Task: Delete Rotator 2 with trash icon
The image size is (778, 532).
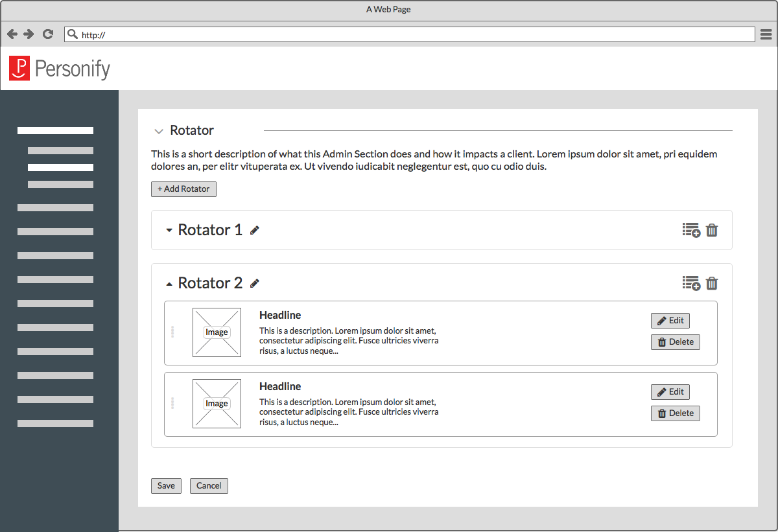Action: pos(712,283)
